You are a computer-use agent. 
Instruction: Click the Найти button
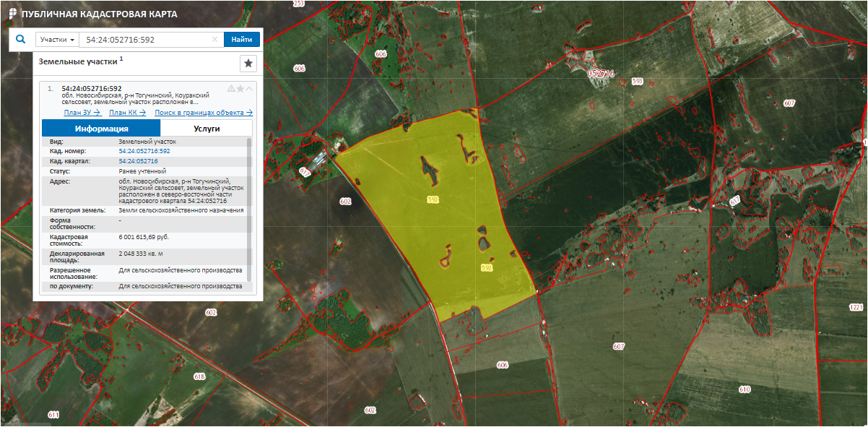[242, 40]
